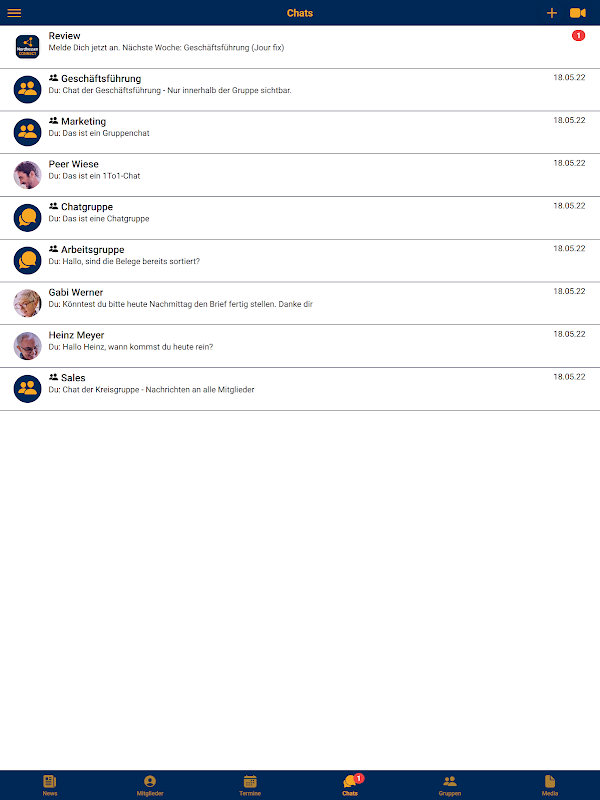Click the red unread badge on Review
The image size is (600, 800).
coord(578,36)
